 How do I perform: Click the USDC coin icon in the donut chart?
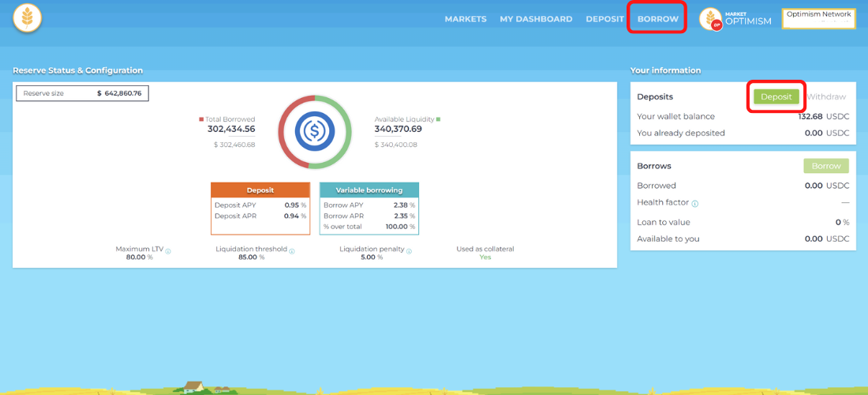coord(314,131)
